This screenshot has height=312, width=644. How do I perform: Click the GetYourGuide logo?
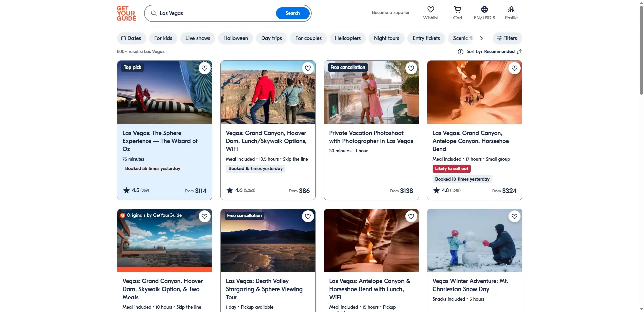(x=126, y=13)
